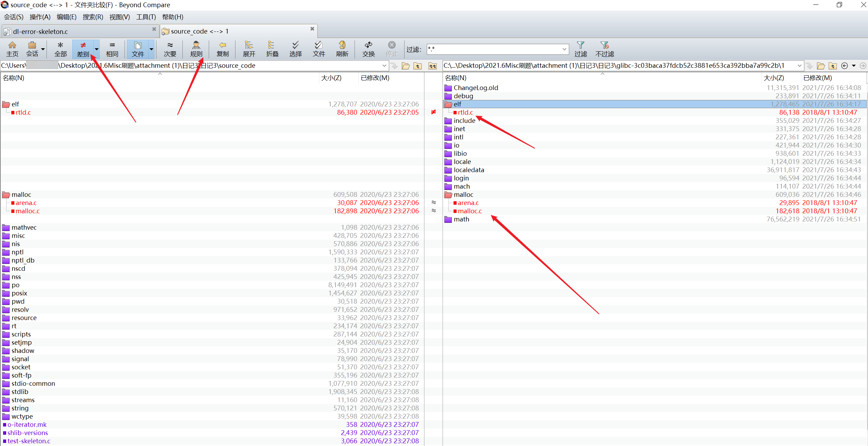Toggle 次要 minor differences

pos(170,49)
